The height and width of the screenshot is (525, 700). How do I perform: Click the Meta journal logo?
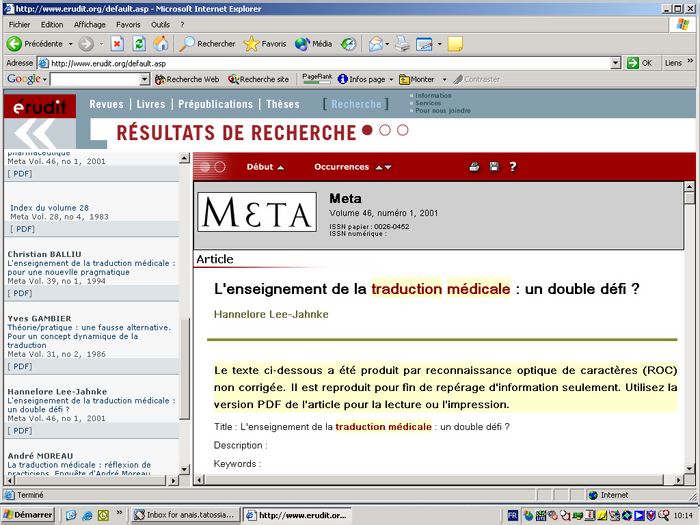click(x=257, y=212)
